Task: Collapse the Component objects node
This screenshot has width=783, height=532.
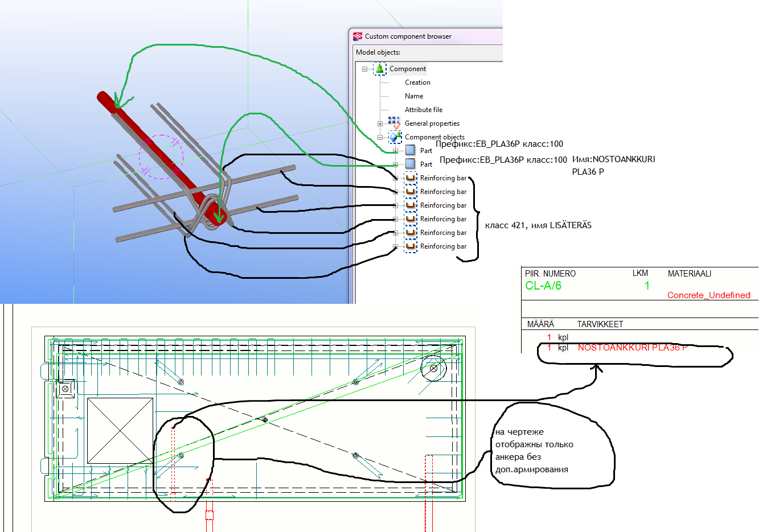Action: coord(380,137)
